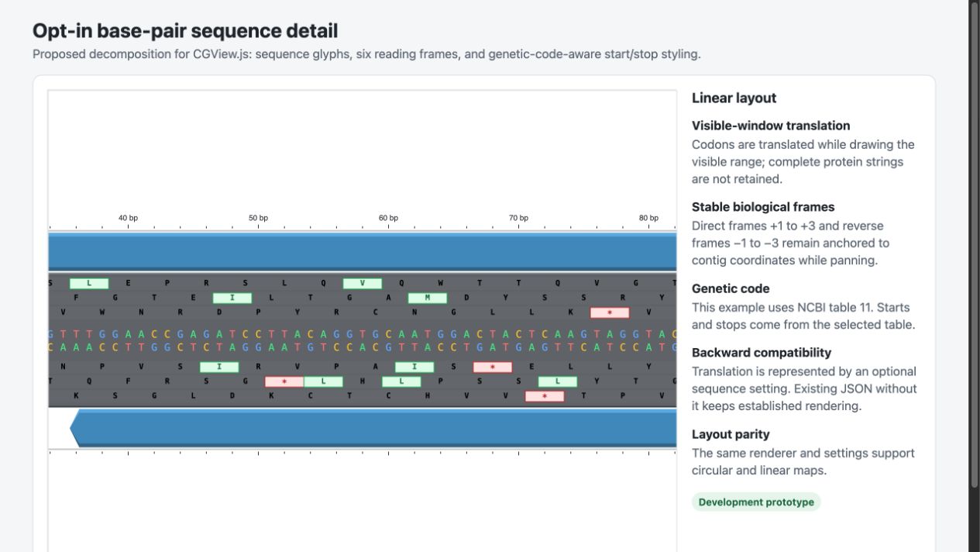Screen dimensions: 980x552
Task: Click the 'Backward compatibility' subheading
Action: coord(762,353)
